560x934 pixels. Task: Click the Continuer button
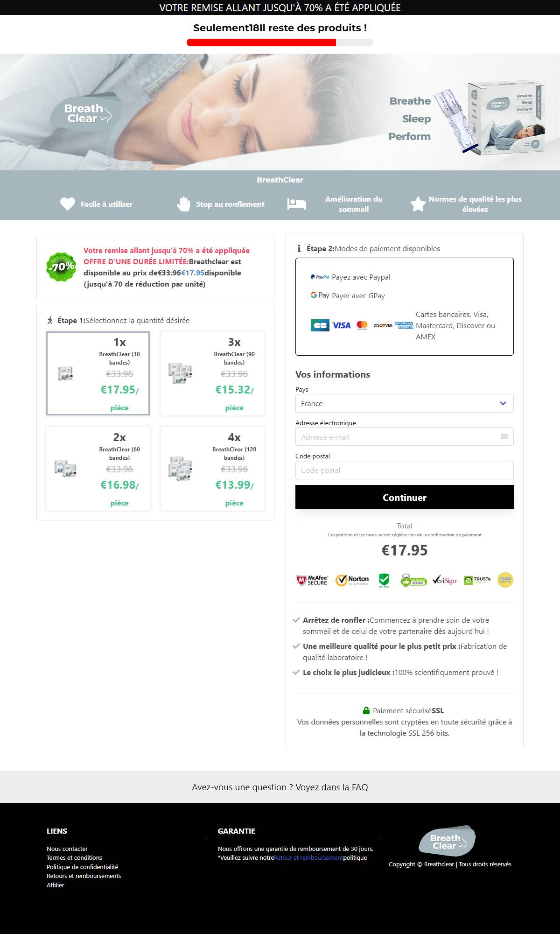pyautogui.click(x=405, y=497)
